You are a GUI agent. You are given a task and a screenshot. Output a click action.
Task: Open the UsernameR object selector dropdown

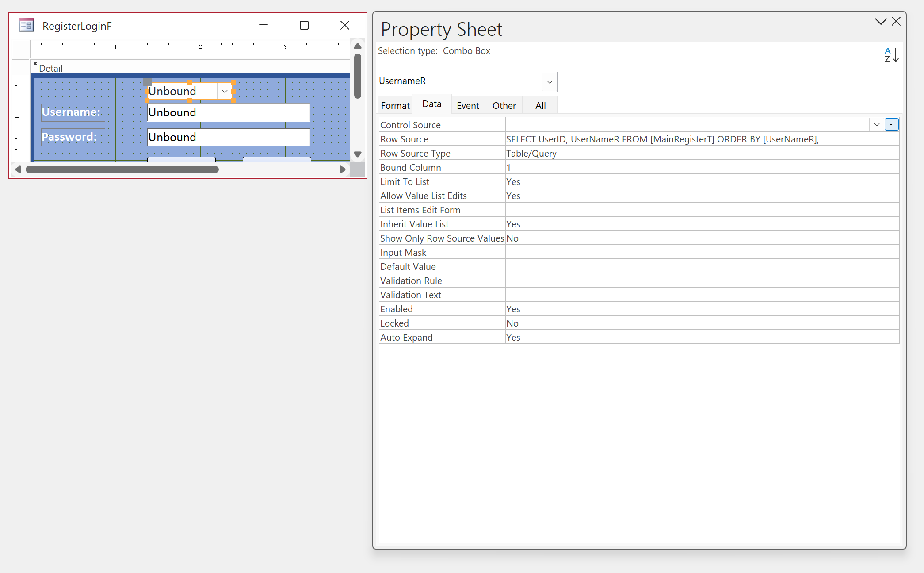(550, 82)
